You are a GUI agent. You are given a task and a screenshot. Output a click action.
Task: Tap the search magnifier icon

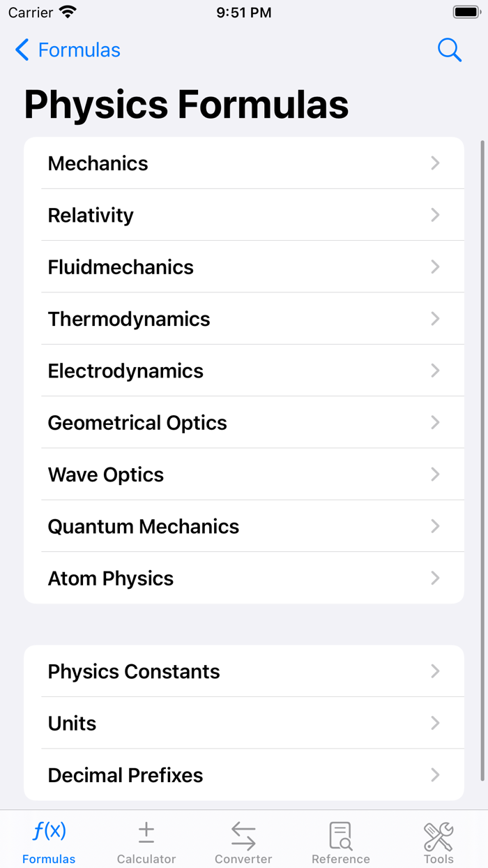(x=450, y=50)
